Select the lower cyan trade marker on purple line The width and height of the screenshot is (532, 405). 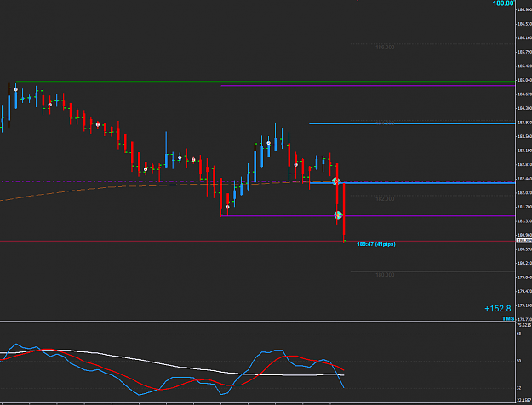338,214
